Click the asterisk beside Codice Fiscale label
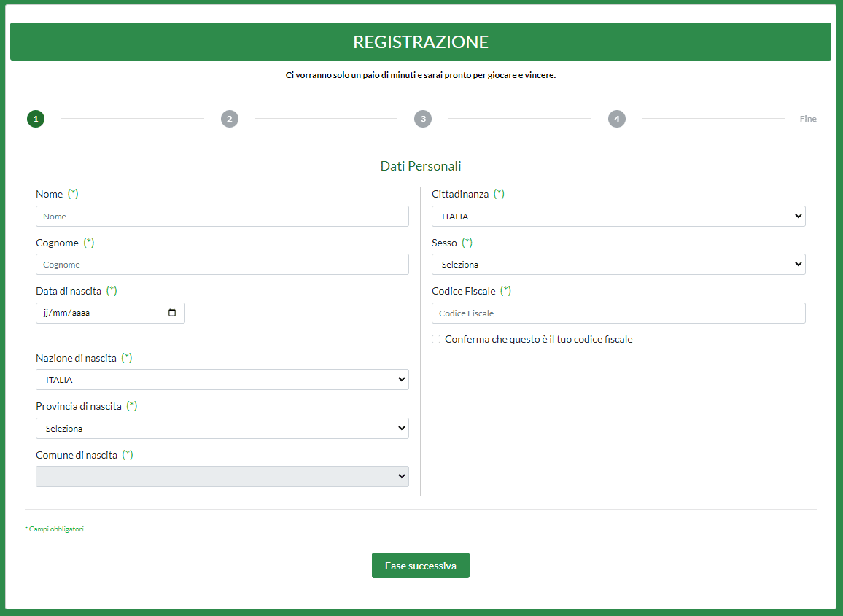 tap(505, 291)
